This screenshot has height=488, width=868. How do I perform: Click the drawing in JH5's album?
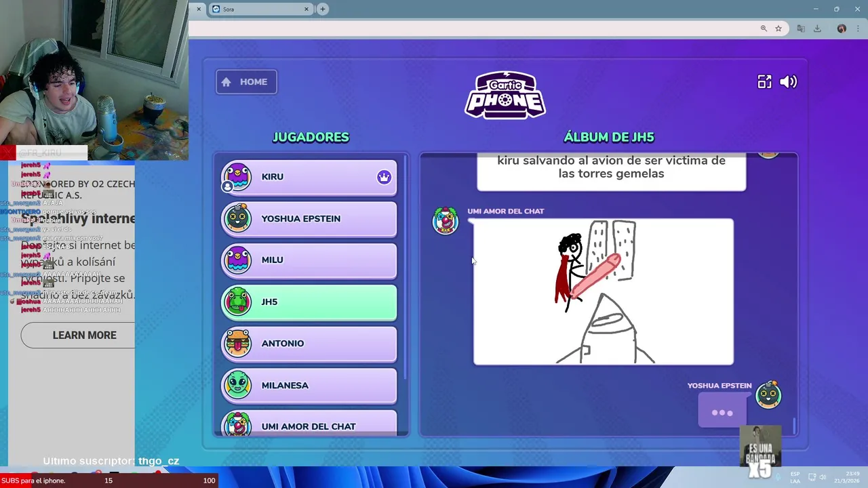coord(604,291)
